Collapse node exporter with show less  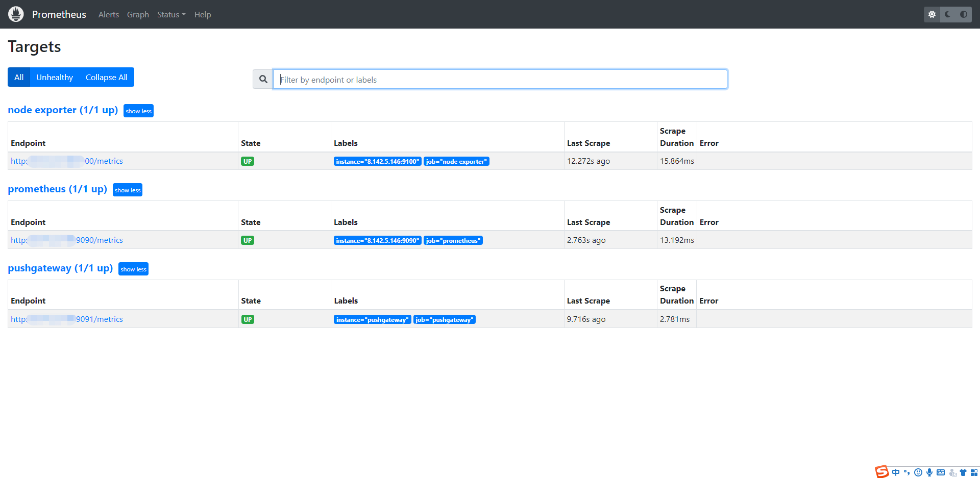[x=139, y=111]
